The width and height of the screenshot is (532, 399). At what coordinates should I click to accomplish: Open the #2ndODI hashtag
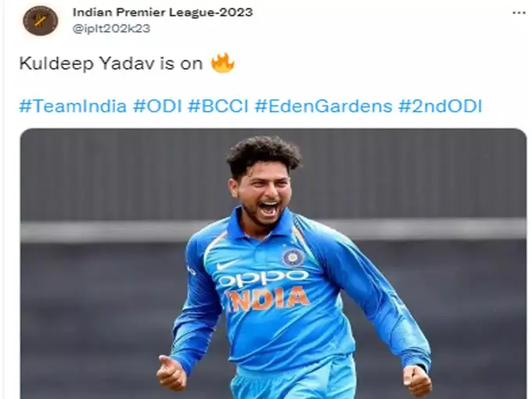440,106
